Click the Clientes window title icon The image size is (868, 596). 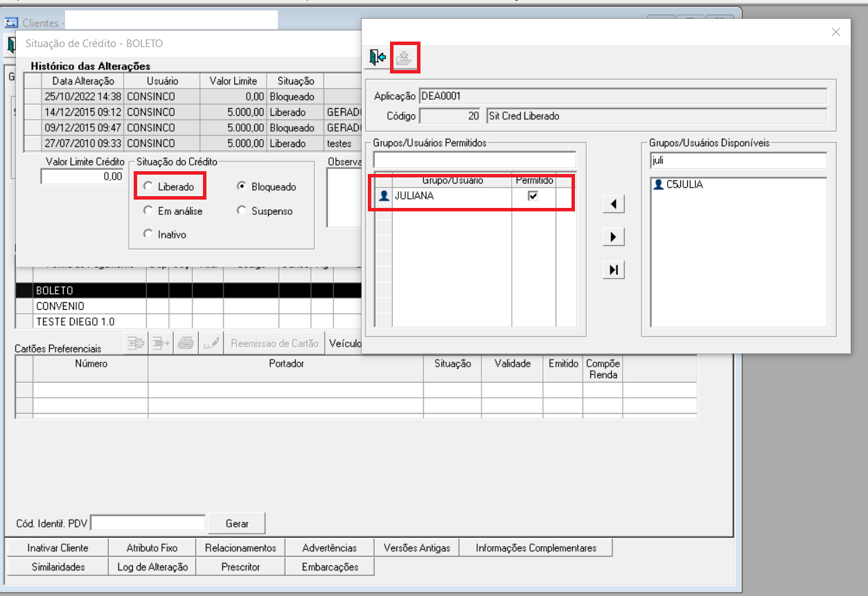tap(11, 23)
